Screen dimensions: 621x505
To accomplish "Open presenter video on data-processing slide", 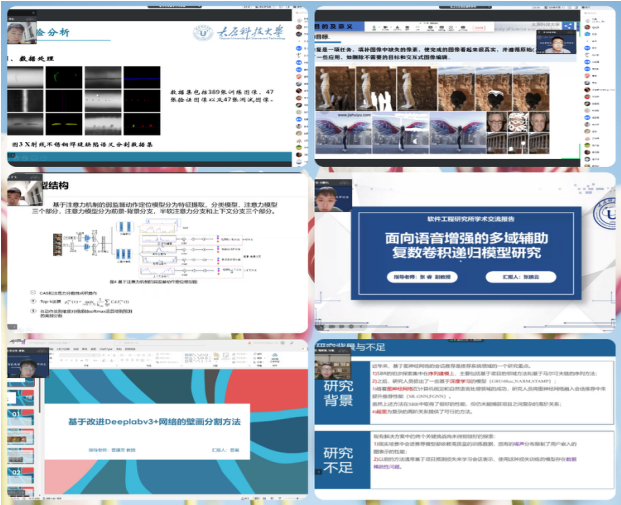I will coord(21,34).
